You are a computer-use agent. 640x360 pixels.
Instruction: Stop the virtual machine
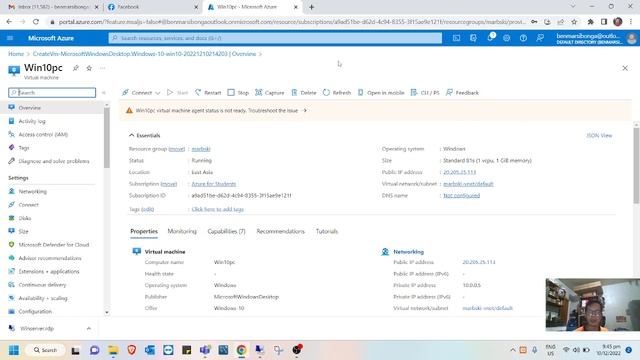pyautogui.click(x=238, y=93)
